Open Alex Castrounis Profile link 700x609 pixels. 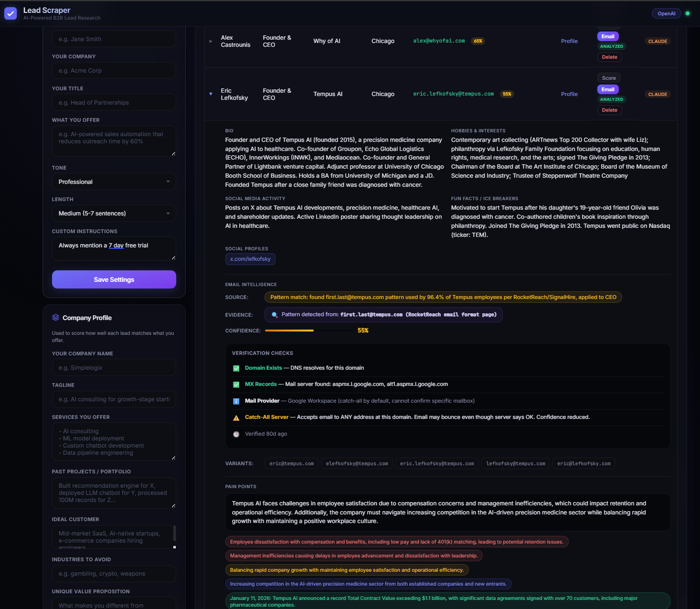[x=569, y=41]
